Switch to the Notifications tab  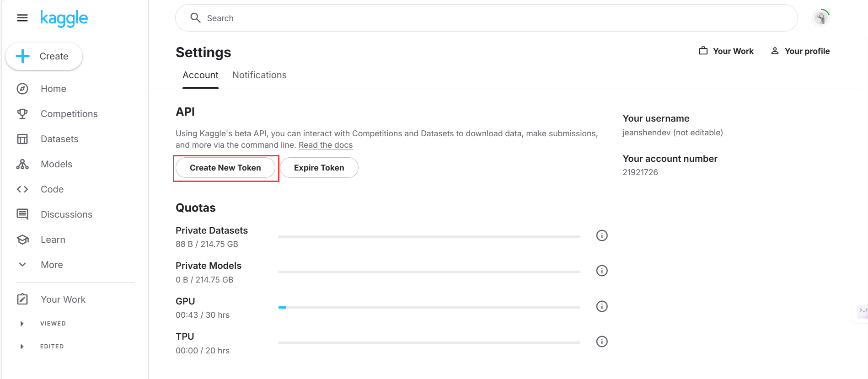pyautogui.click(x=259, y=75)
